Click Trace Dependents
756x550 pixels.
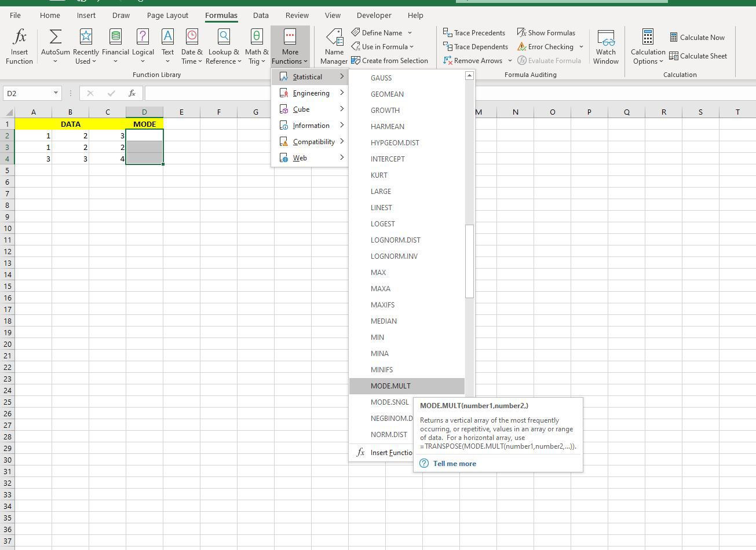pyautogui.click(x=475, y=47)
